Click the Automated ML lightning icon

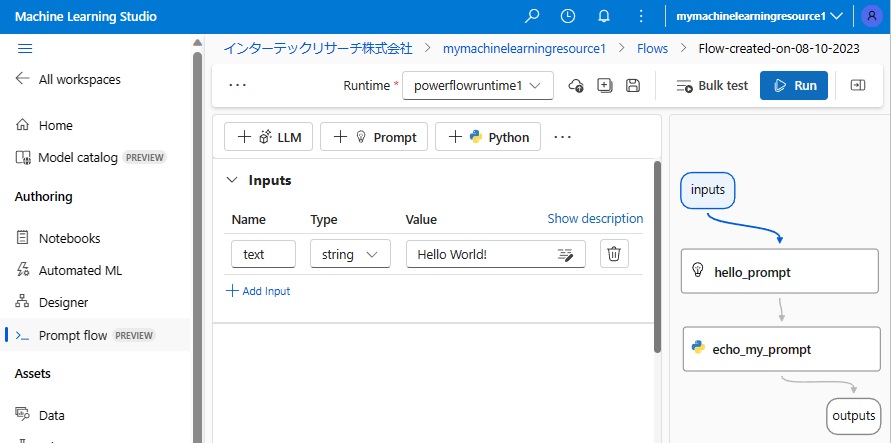point(22,270)
